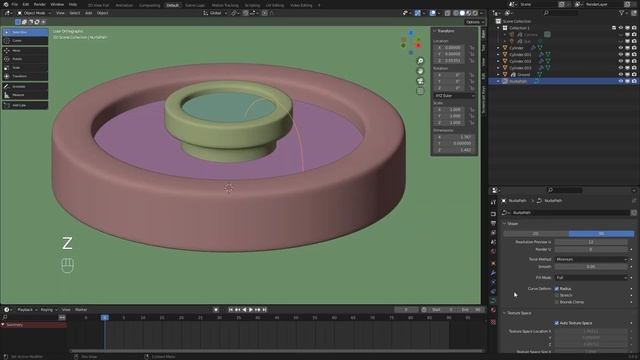Toggle eye icon for NurbsPath row
Viewport: 640px width, 360px height.
pyautogui.click(x=621, y=81)
